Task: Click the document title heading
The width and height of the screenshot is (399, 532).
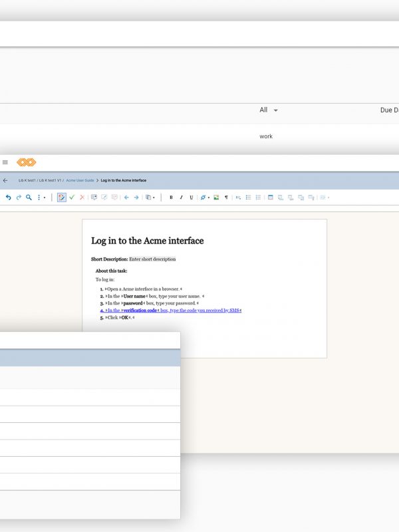Action: coord(147,241)
